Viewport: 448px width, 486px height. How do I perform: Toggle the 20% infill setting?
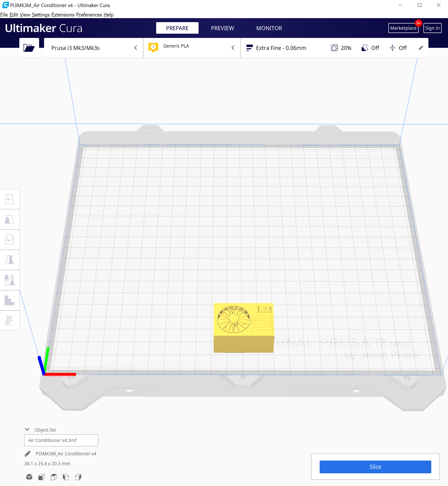341,48
